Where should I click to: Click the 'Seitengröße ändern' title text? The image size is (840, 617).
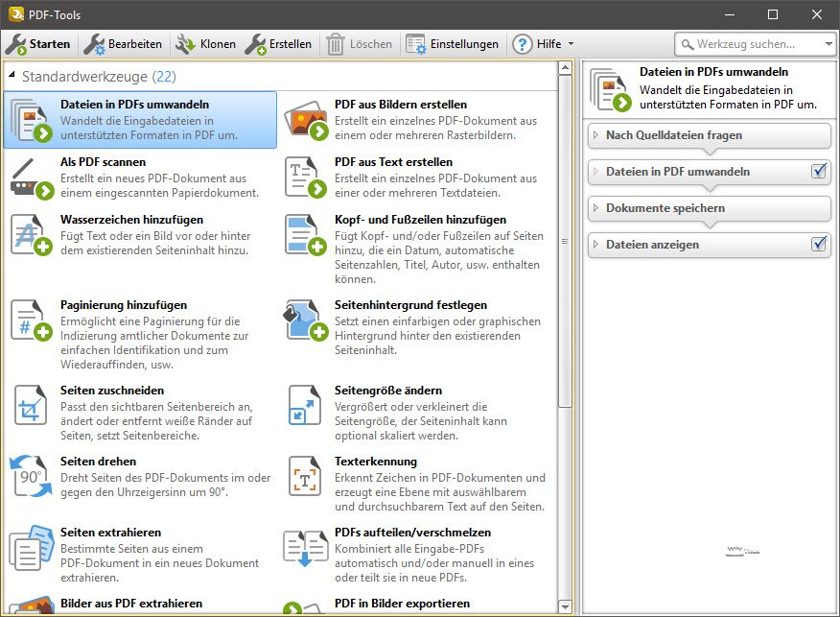[388, 391]
